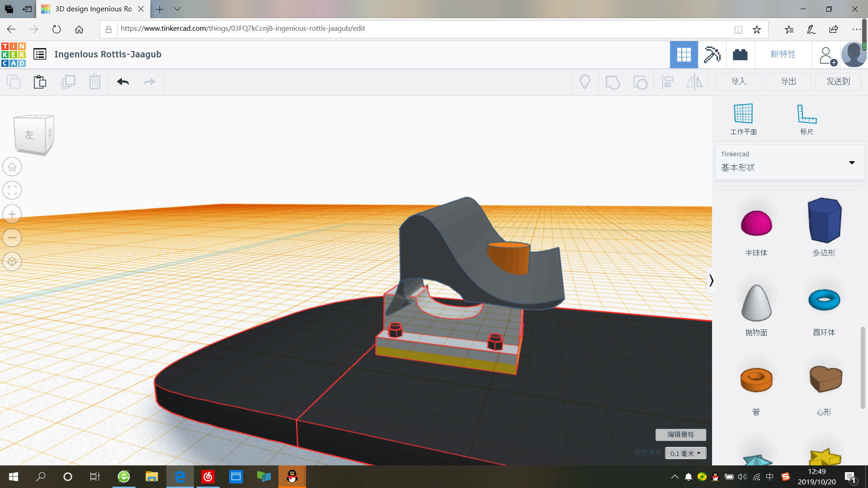Click the 导出 export button
This screenshot has height=488, width=868.
[788, 82]
